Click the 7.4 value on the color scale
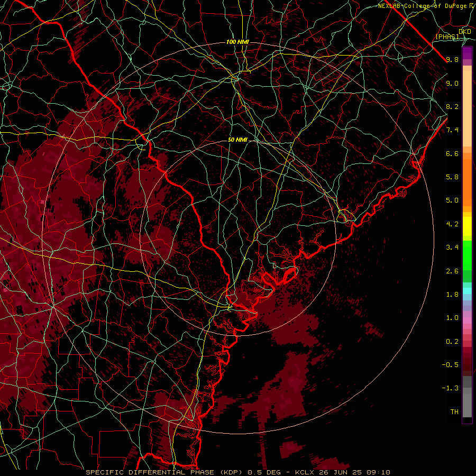476x476 pixels. click(452, 130)
